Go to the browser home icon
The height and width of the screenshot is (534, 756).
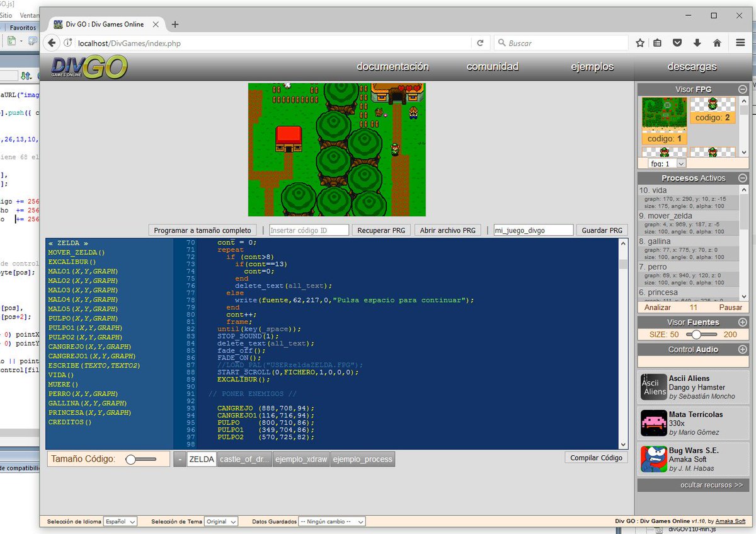pyautogui.click(x=717, y=43)
